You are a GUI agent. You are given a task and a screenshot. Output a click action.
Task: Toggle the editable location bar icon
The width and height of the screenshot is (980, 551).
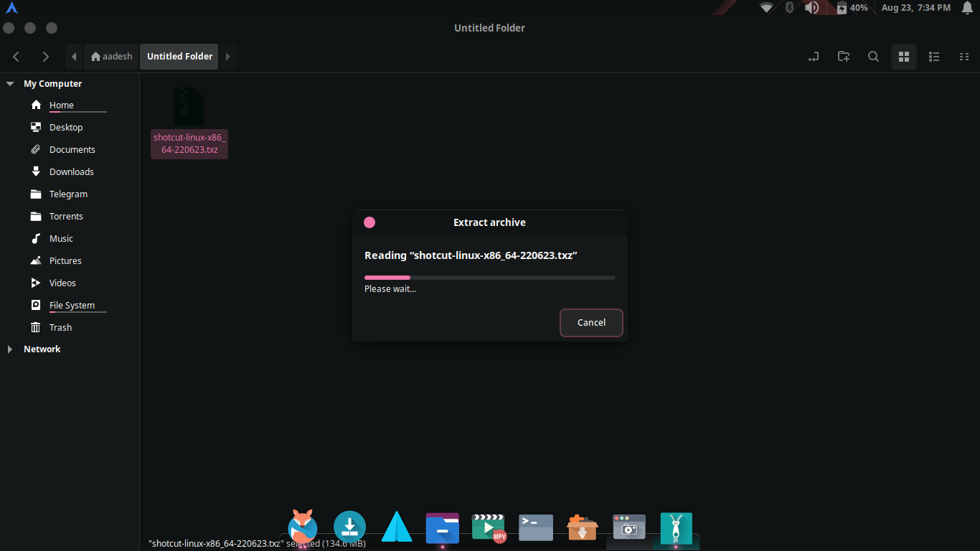(813, 57)
